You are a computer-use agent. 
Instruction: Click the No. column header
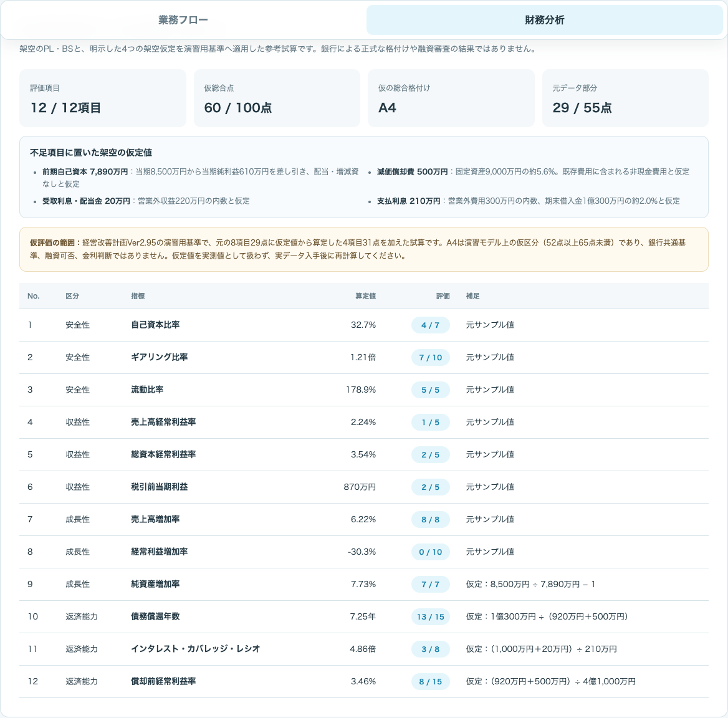click(34, 296)
